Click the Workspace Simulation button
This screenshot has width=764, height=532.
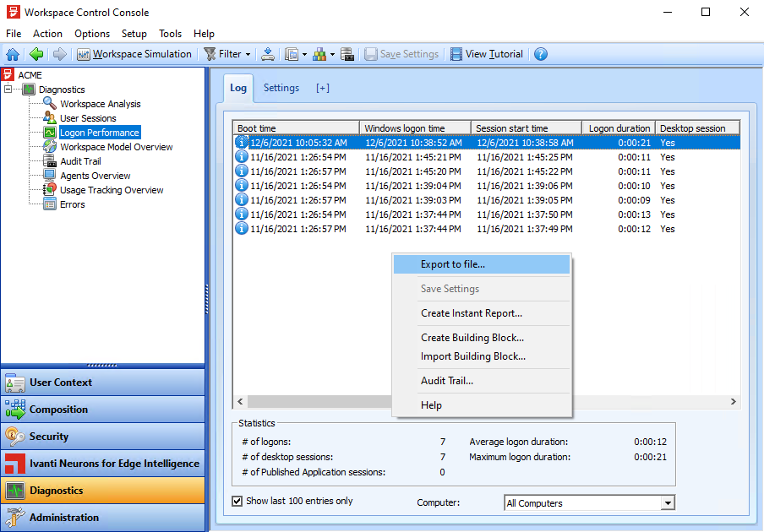pyautogui.click(x=134, y=54)
